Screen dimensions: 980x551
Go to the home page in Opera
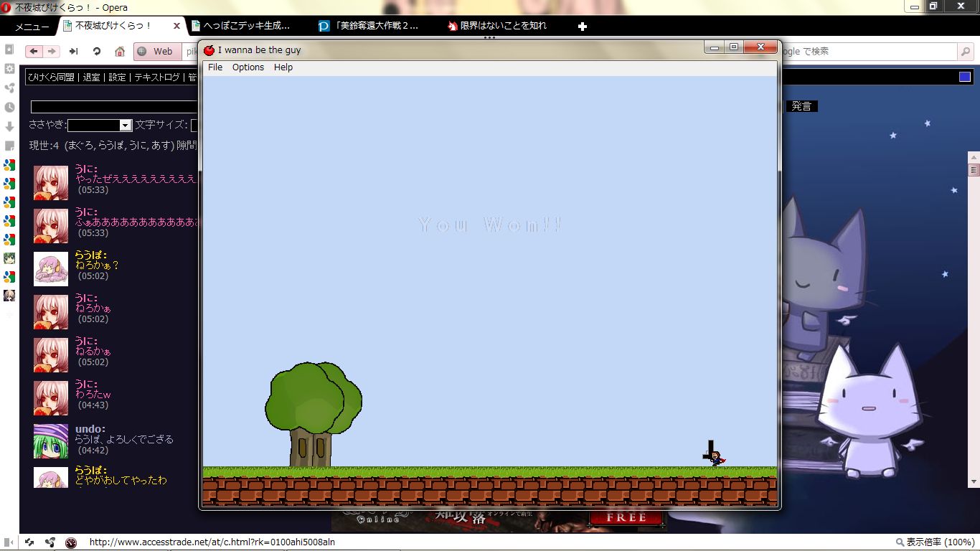tap(120, 52)
